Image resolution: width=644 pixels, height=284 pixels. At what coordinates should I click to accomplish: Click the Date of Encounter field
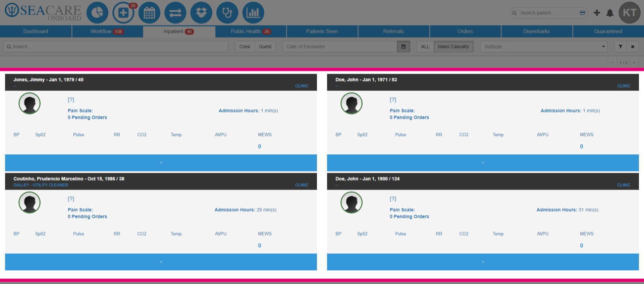pyautogui.click(x=340, y=47)
